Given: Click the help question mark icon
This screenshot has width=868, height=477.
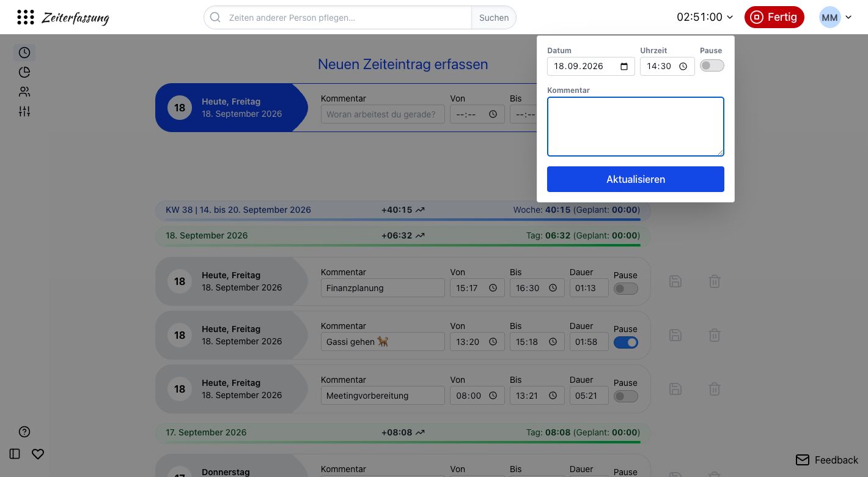Looking at the screenshot, I should (x=24, y=432).
